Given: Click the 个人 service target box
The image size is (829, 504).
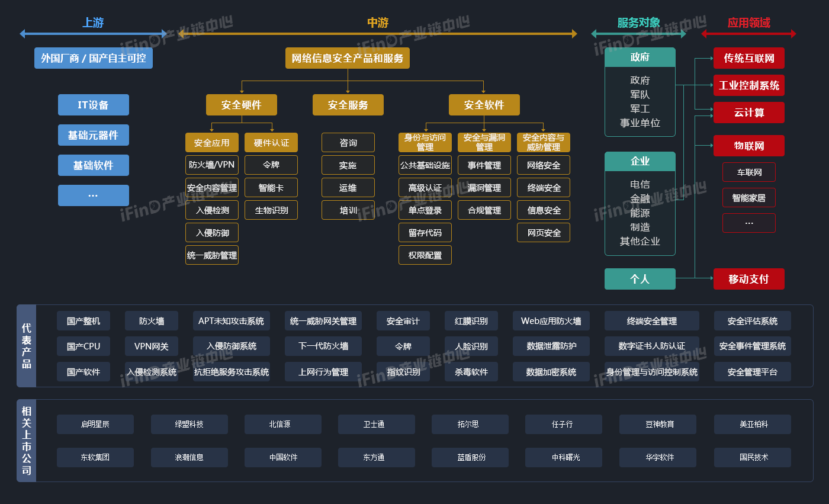Looking at the screenshot, I should (640, 278).
